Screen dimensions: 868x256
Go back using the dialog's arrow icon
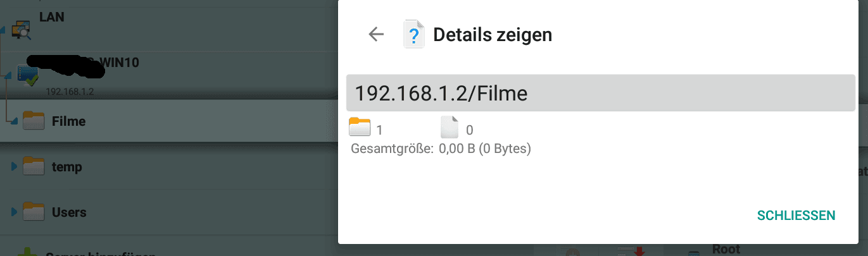[x=376, y=34]
